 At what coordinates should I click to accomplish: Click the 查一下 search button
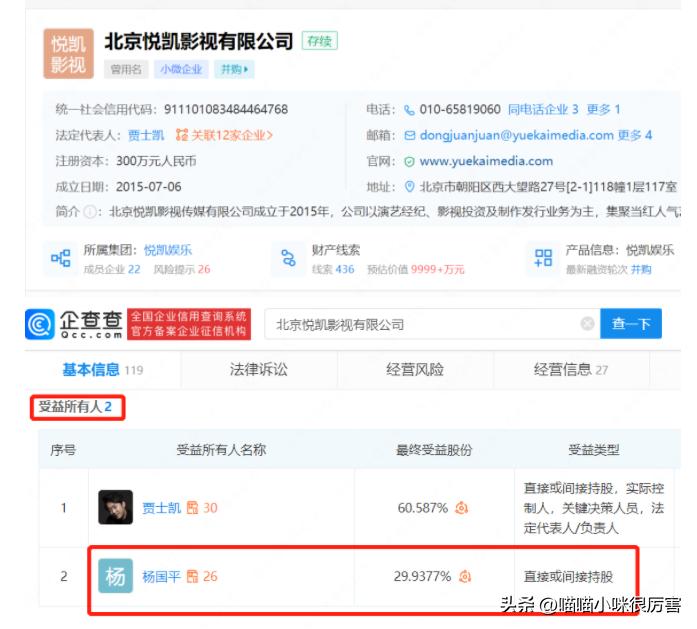631,324
